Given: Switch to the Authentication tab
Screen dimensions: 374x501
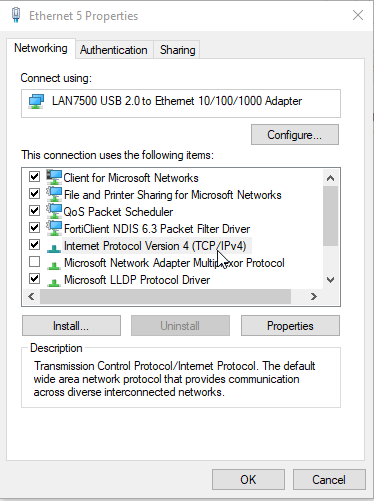Looking at the screenshot, I should (114, 50).
